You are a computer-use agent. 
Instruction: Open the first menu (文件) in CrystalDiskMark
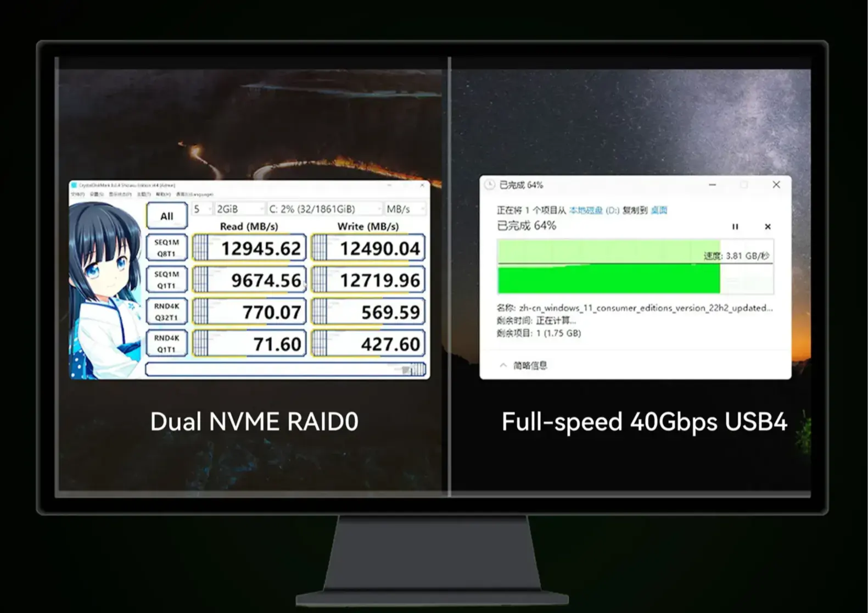click(x=78, y=194)
